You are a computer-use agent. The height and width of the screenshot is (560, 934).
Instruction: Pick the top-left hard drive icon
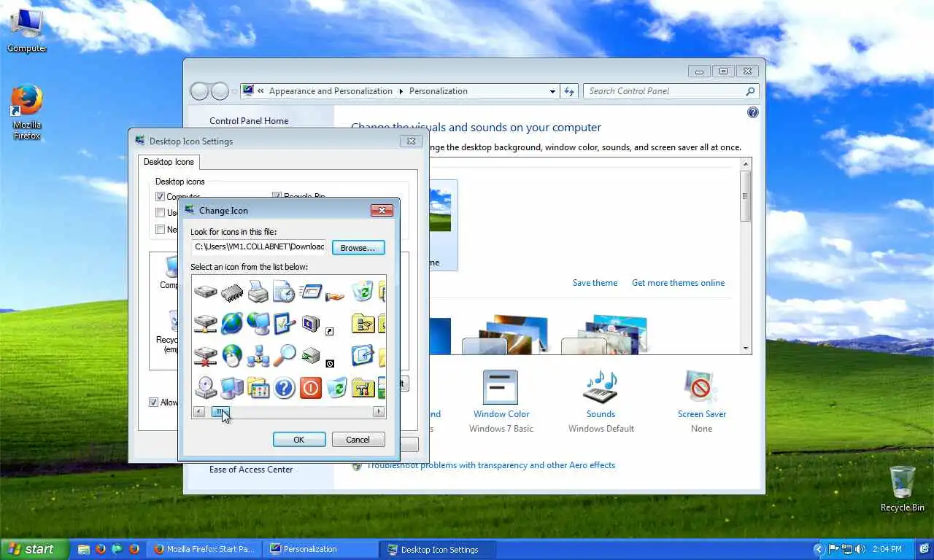206,292
